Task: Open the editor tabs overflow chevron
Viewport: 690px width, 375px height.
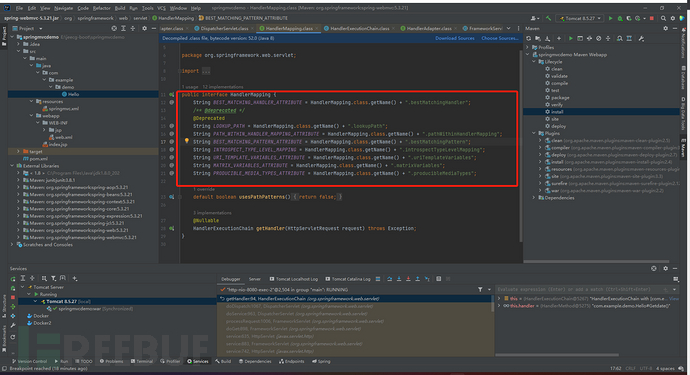Action: [509, 28]
